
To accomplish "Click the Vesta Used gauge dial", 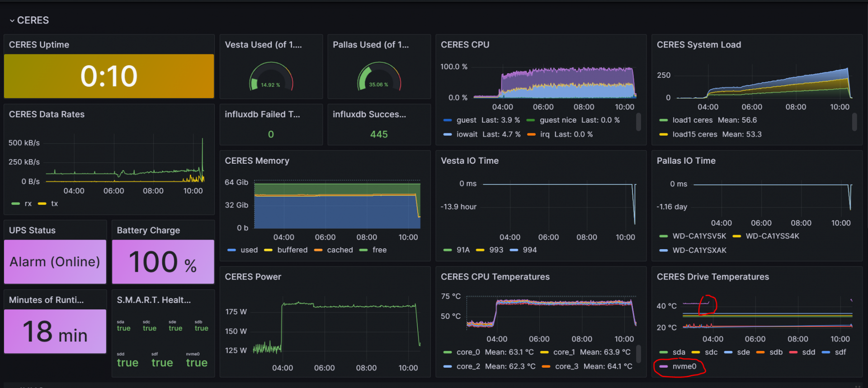I will [271, 77].
